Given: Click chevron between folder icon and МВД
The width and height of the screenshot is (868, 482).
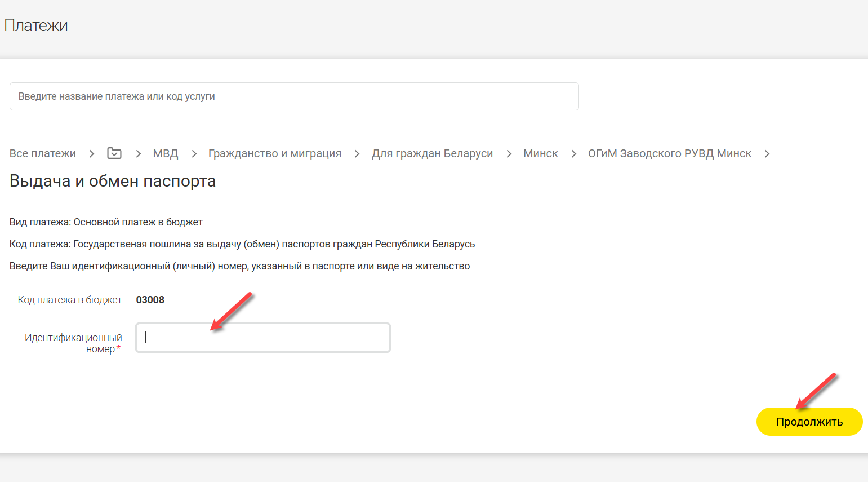Looking at the screenshot, I should (138, 154).
